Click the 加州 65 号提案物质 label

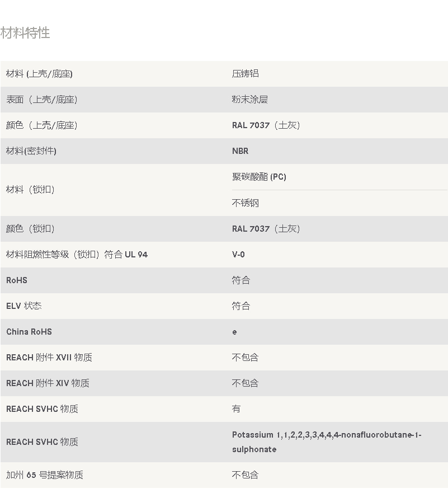(45, 475)
